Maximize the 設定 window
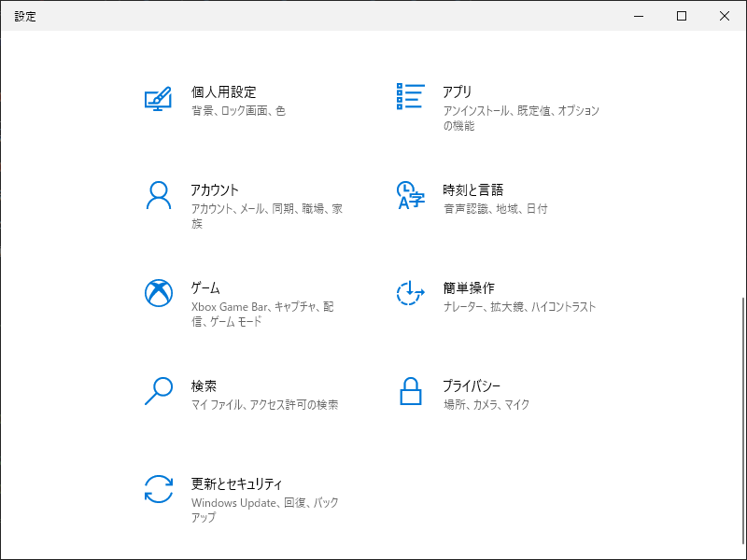The width and height of the screenshot is (747, 560). point(682,16)
